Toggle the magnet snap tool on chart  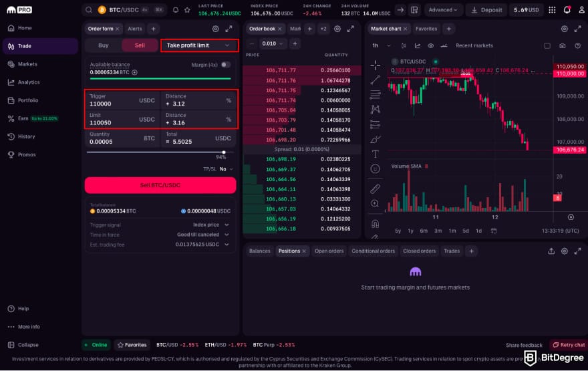pyautogui.click(x=375, y=224)
